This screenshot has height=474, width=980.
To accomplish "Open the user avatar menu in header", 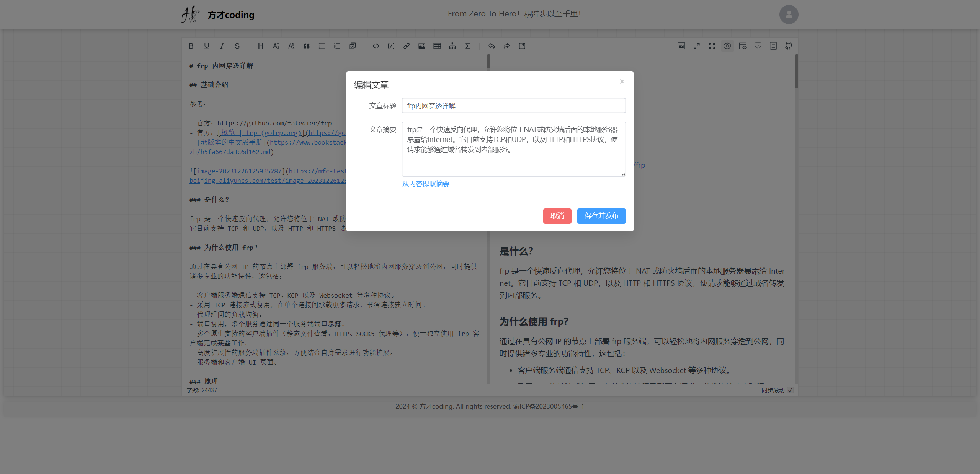I will click(789, 15).
